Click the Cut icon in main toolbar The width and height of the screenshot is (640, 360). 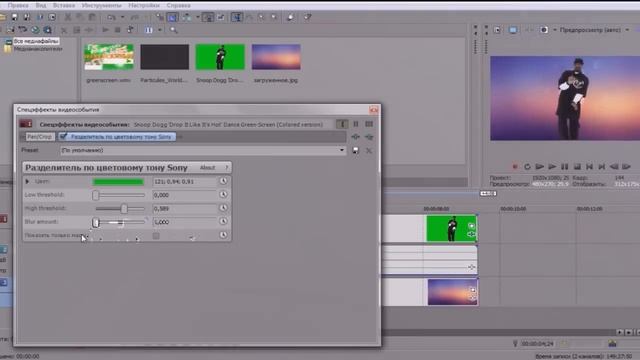[68, 17]
